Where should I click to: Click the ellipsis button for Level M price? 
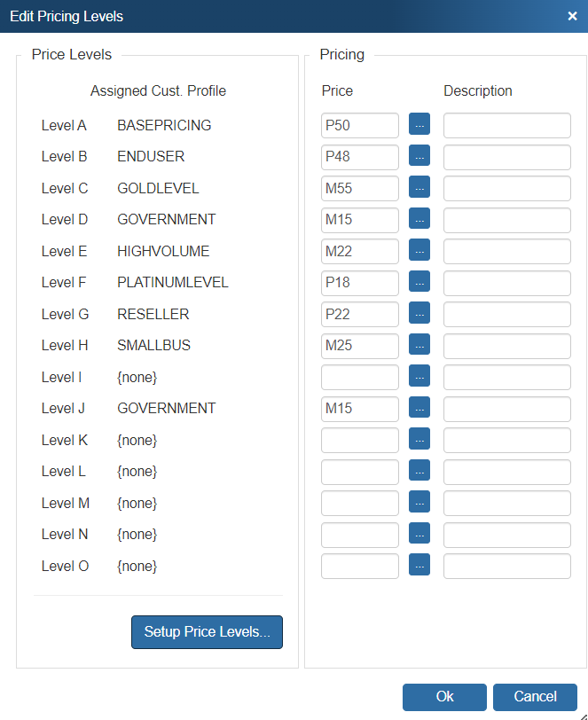coord(419,503)
